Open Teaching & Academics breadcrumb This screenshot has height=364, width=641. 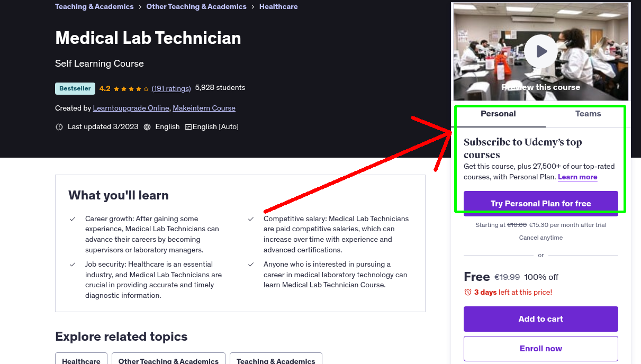pyautogui.click(x=94, y=6)
